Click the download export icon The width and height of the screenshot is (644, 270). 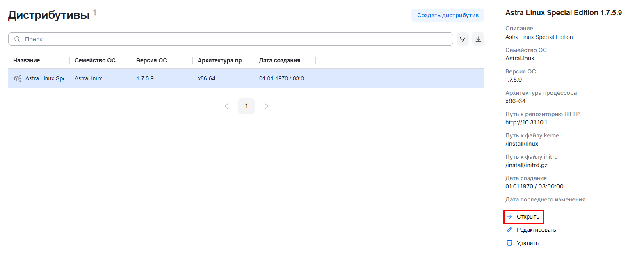tap(478, 39)
